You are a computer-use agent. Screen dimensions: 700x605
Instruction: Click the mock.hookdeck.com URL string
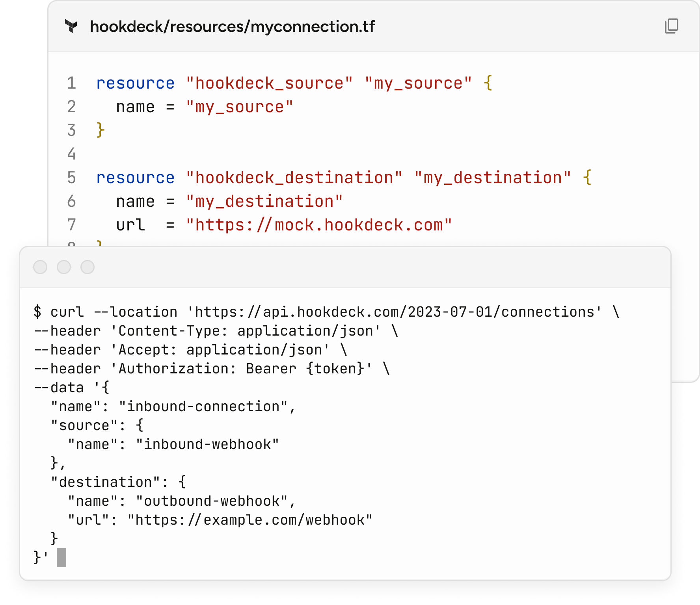(319, 225)
